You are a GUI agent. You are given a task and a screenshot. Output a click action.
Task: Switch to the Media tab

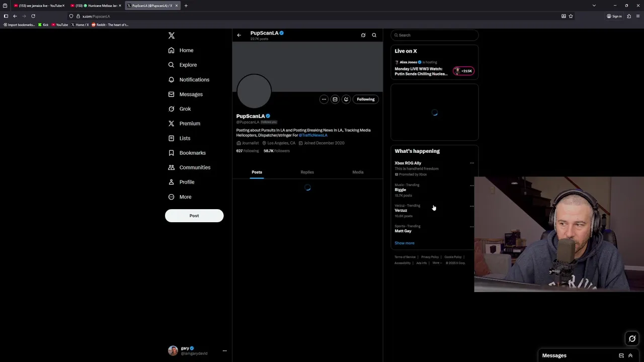point(358,172)
